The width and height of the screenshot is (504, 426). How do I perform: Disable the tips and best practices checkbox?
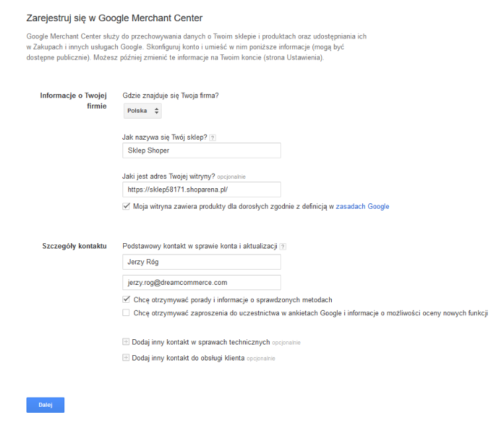click(x=126, y=299)
